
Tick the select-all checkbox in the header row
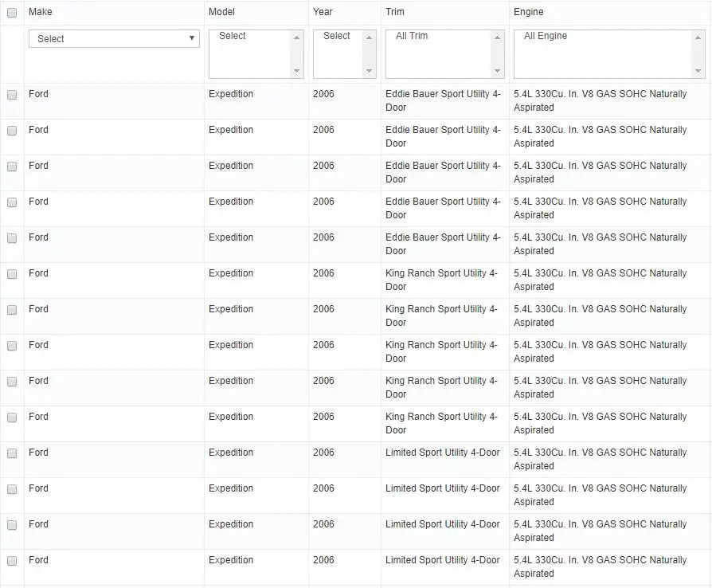pyautogui.click(x=12, y=13)
